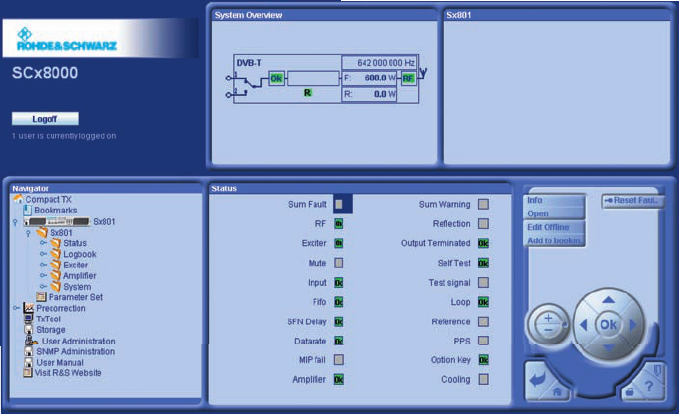Click the RF Ok status indicator
The width and height of the screenshot is (679, 414).
339,223
